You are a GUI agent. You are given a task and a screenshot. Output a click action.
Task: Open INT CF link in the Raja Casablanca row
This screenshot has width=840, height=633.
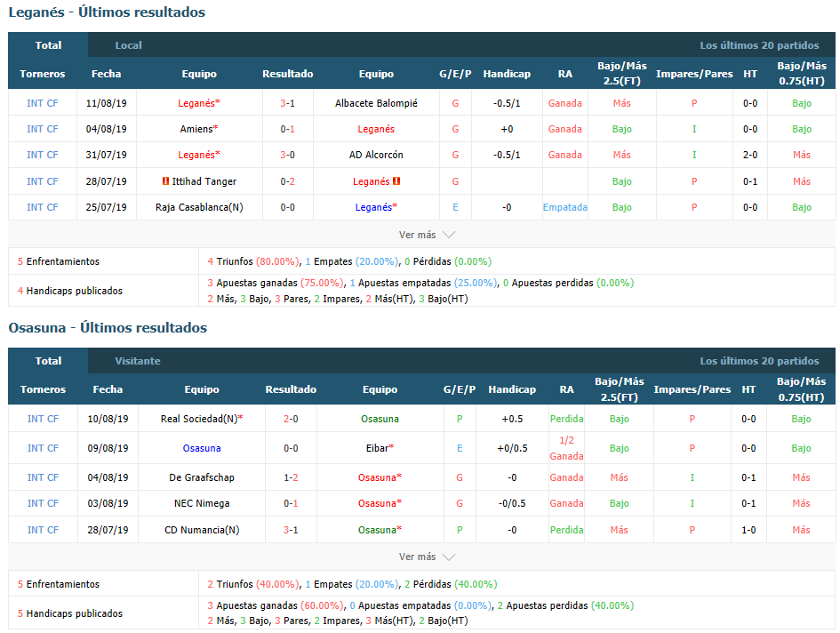point(43,207)
